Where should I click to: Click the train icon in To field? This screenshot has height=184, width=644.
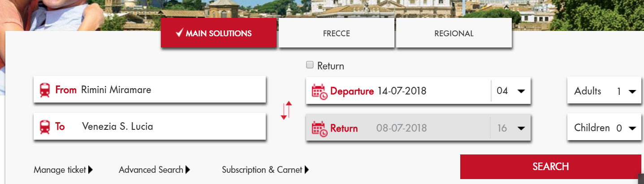45,127
